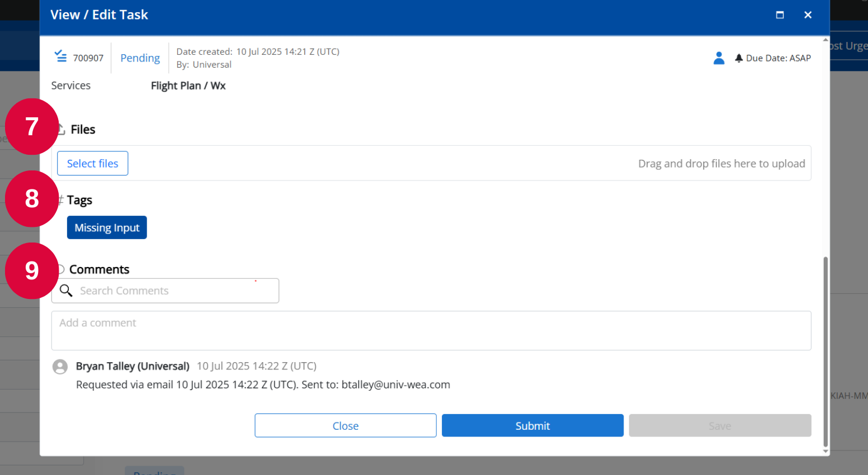Viewport: 868px width, 475px height.
Task: Open the Pending status selector
Action: 140,58
